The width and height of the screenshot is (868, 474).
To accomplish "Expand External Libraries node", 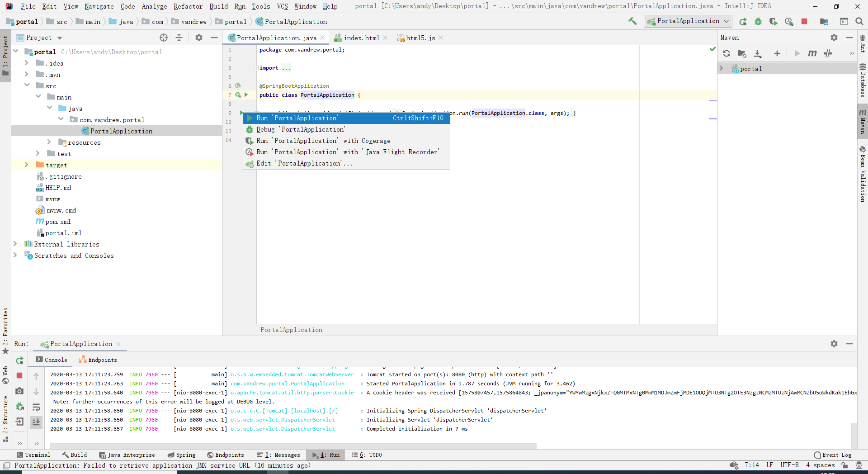I will pos(15,244).
